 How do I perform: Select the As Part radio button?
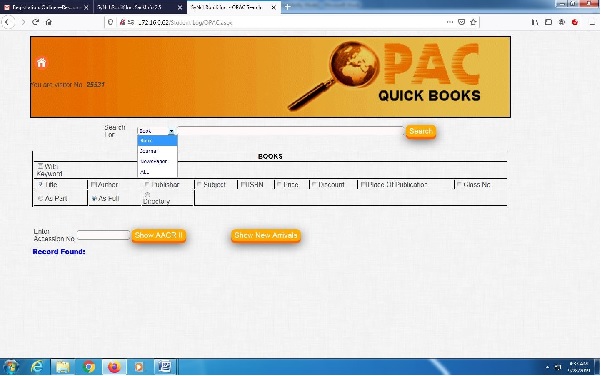(40, 199)
